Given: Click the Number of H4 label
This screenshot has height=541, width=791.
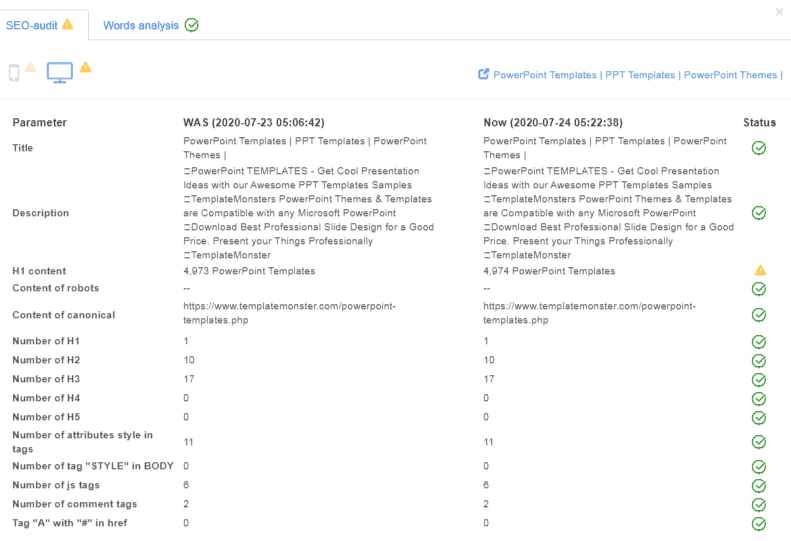Looking at the screenshot, I should click(46, 398).
